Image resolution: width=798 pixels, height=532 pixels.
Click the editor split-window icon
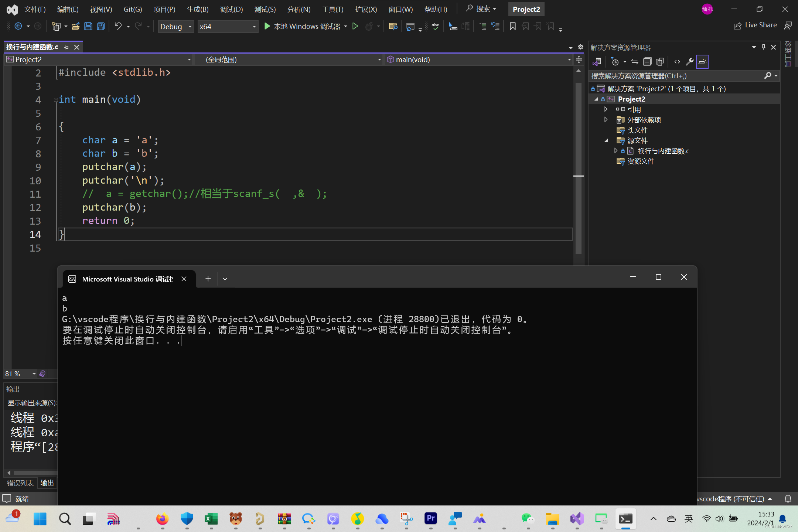pyautogui.click(x=579, y=59)
